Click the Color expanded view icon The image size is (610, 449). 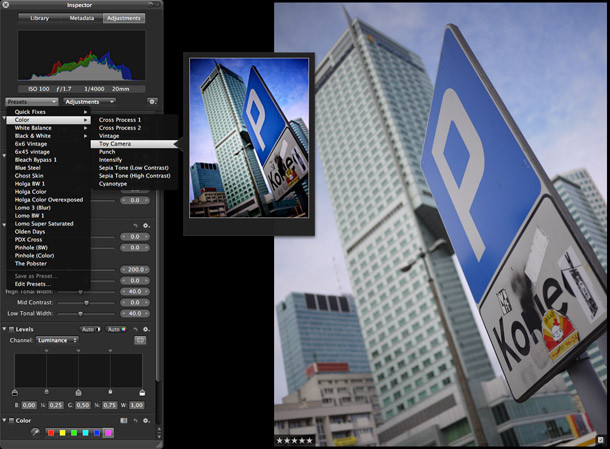click(124, 421)
